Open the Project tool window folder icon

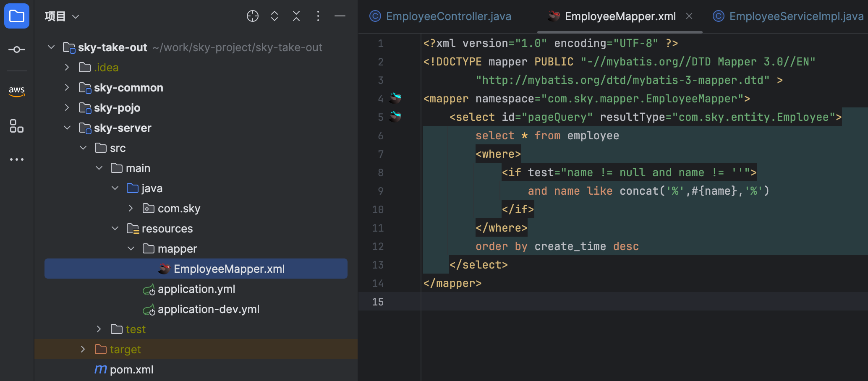point(17,16)
